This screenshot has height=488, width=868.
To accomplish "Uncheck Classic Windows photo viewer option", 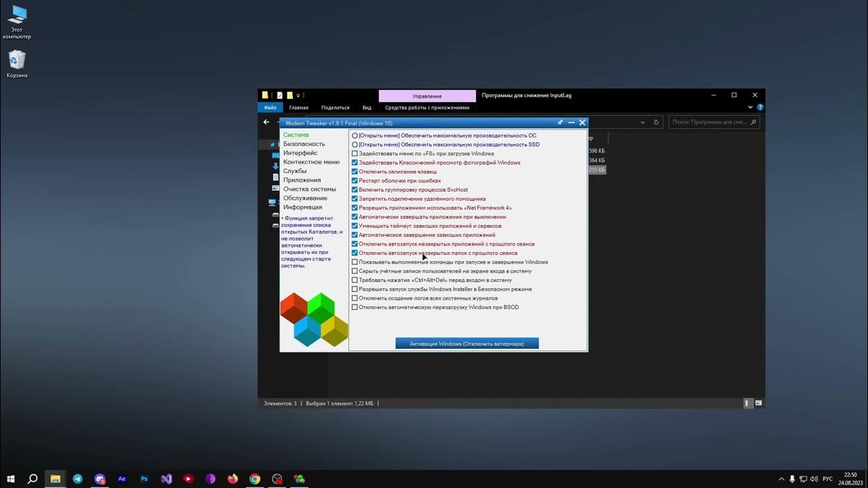I will click(355, 163).
